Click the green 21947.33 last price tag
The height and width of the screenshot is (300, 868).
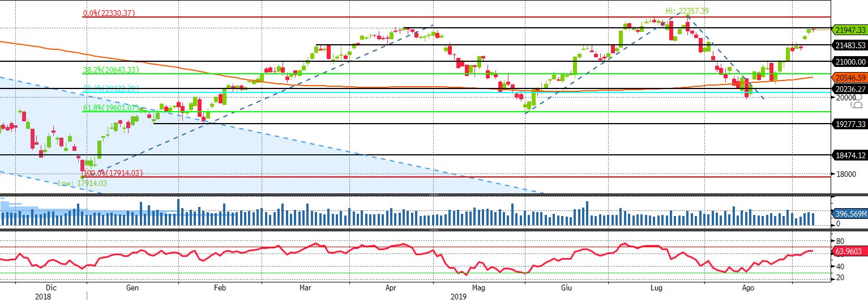point(849,30)
